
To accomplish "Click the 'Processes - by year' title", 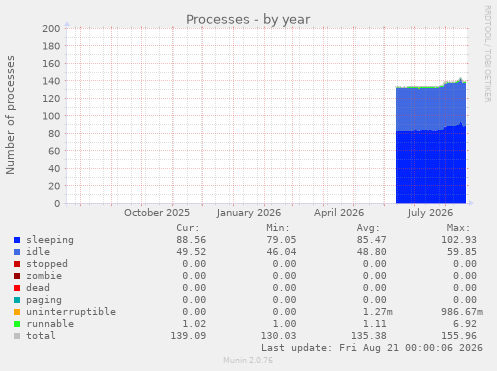I will pyautogui.click(x=248, y=20).
